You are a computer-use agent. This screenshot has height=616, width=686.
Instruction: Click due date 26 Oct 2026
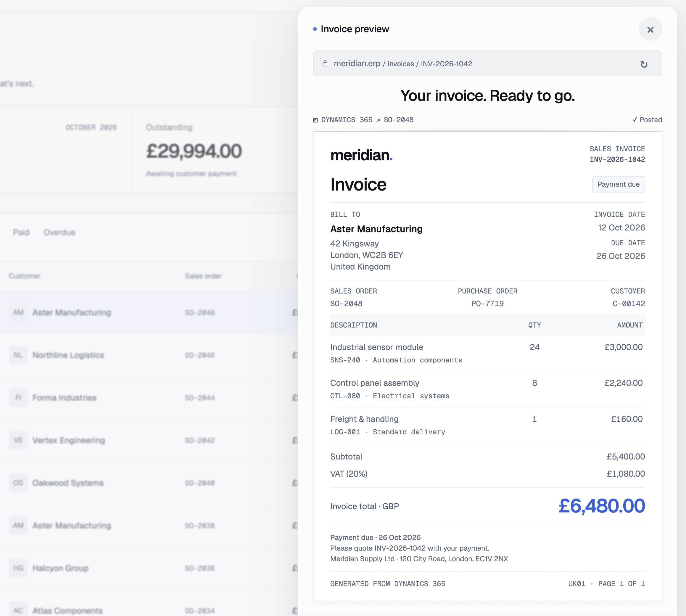coord(621,256)
